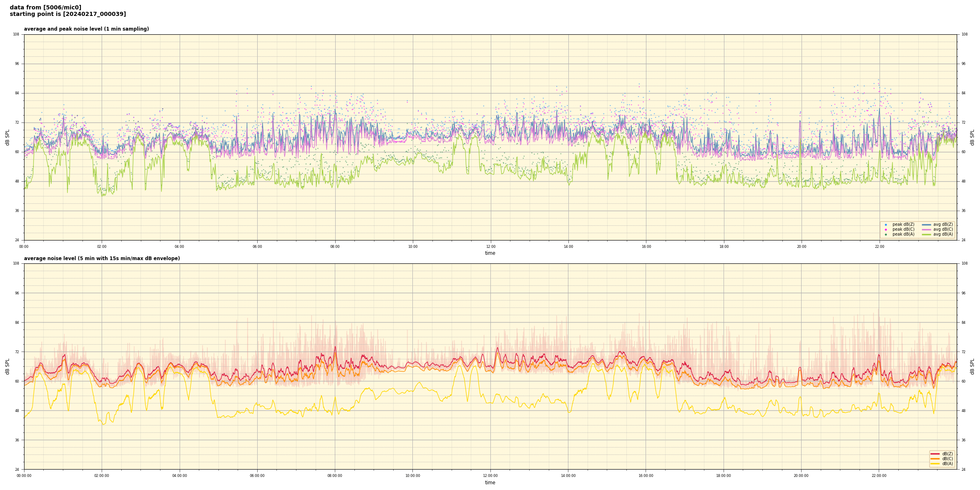Click the peak dB(C) legend marker
This screenshot has height=490, width=980.
[x=886, y=229]
